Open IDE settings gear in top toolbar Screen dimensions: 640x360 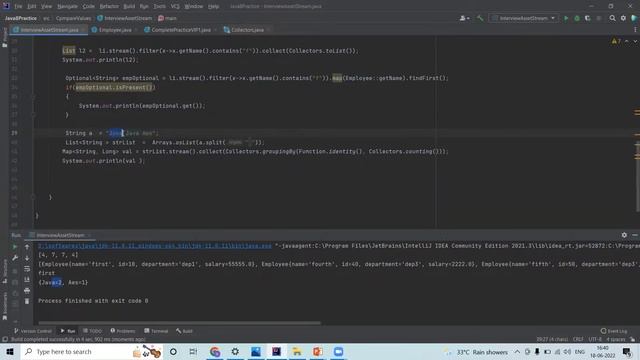coord(623,18)
